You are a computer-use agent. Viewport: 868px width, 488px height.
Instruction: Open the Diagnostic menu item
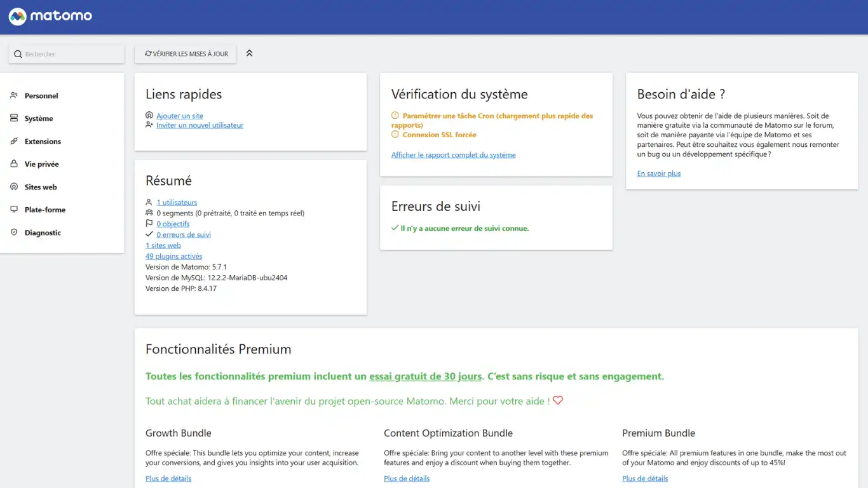[x=43, y=233]
